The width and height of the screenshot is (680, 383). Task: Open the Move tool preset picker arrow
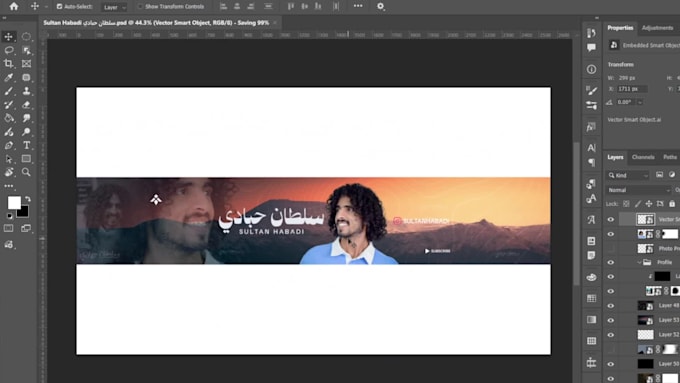coord(46,7)
